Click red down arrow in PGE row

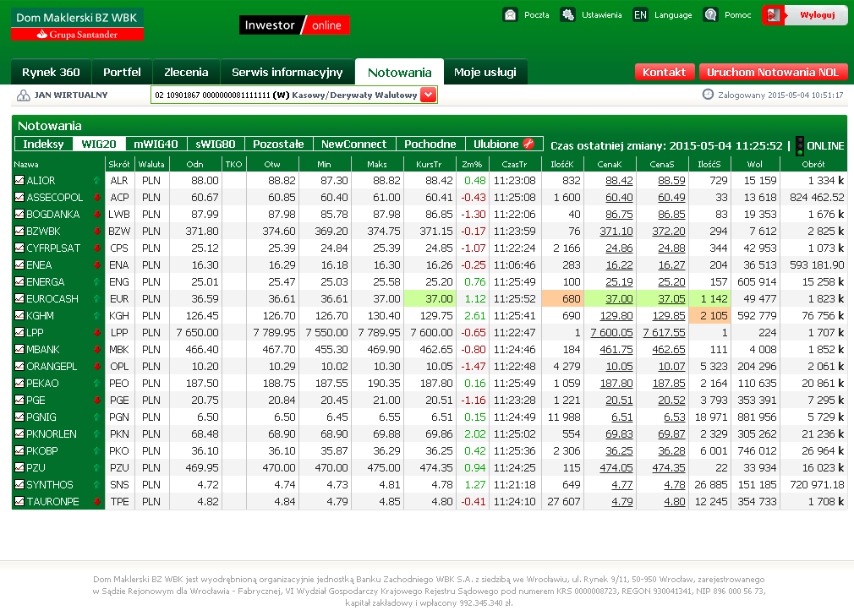[97, 400]
